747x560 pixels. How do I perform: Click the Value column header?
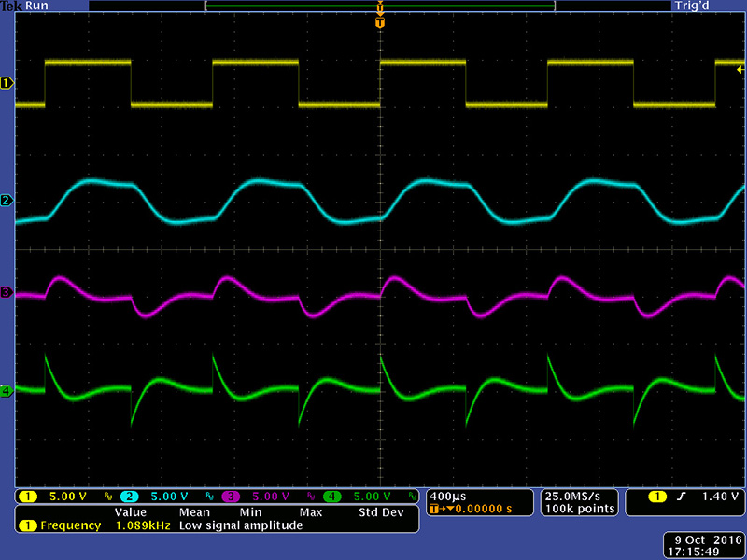pos(130,512)
